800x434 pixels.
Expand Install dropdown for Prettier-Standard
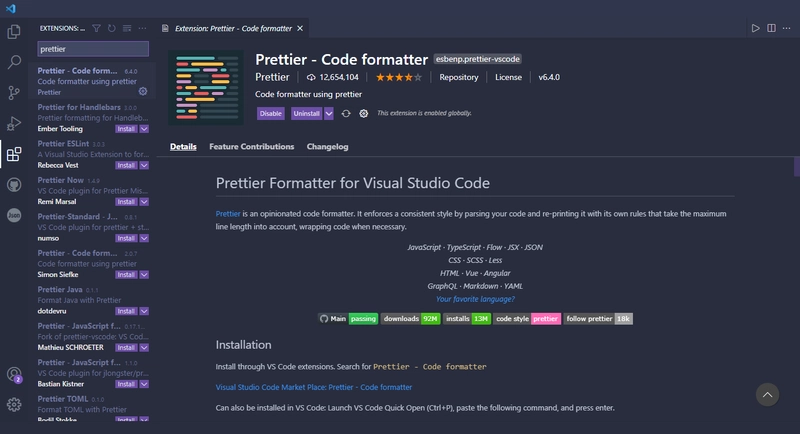pos(144,238)
